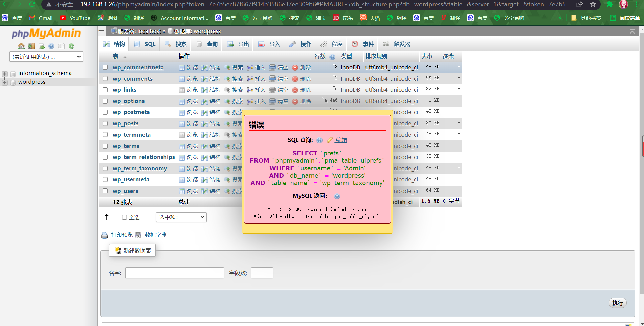Open the wp_term_relationships table link

point(144,157)
